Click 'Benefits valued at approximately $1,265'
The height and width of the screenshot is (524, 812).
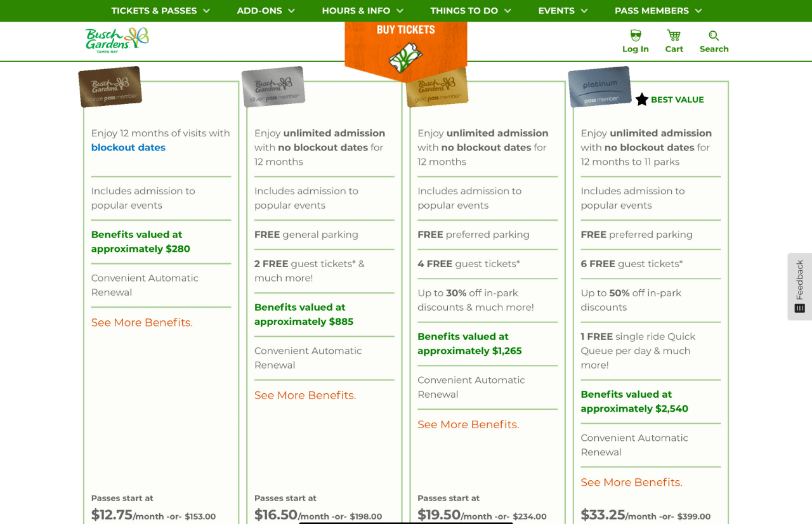(x=469, y=344)
